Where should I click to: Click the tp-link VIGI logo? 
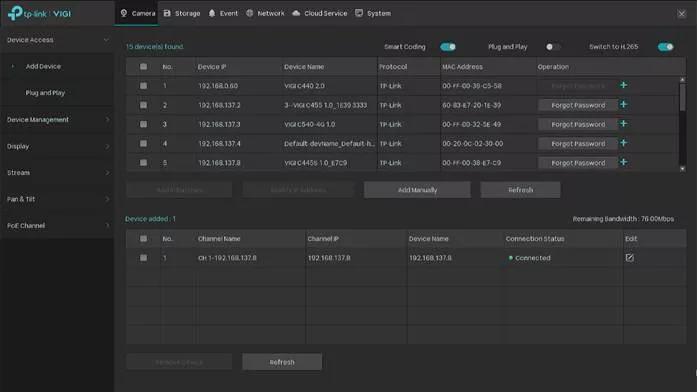39,13
